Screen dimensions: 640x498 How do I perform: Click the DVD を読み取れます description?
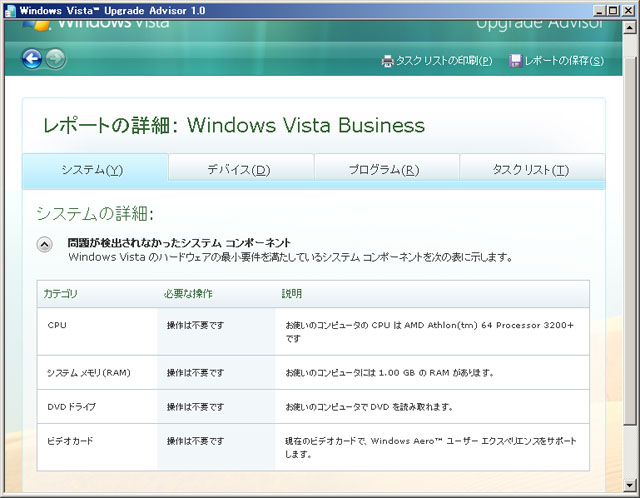(x=369, y=407)
